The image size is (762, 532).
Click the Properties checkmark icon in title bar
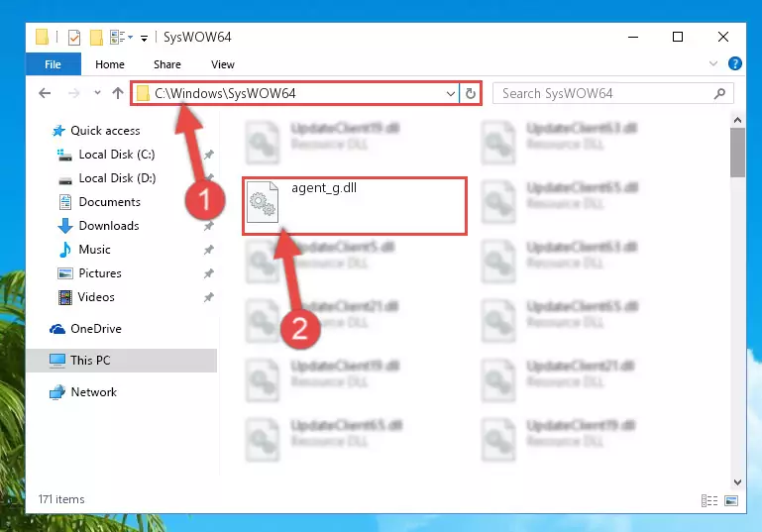click(x=74, y=38)
